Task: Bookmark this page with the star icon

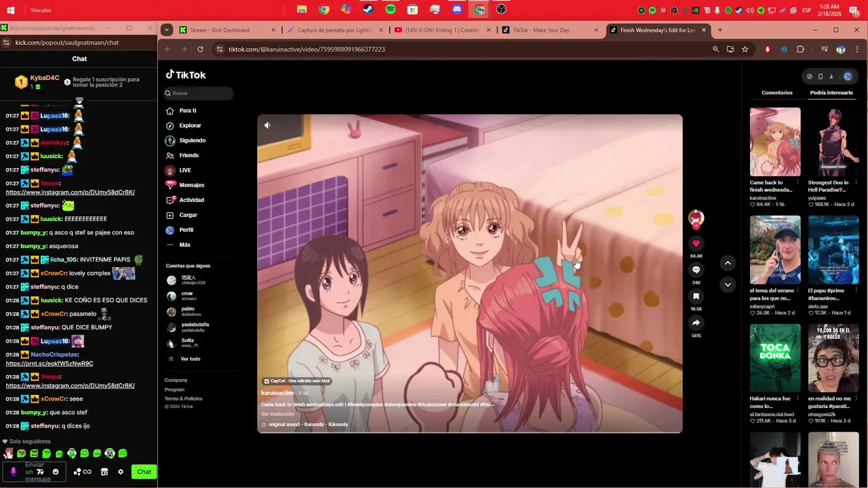Action: coord(745,49)
